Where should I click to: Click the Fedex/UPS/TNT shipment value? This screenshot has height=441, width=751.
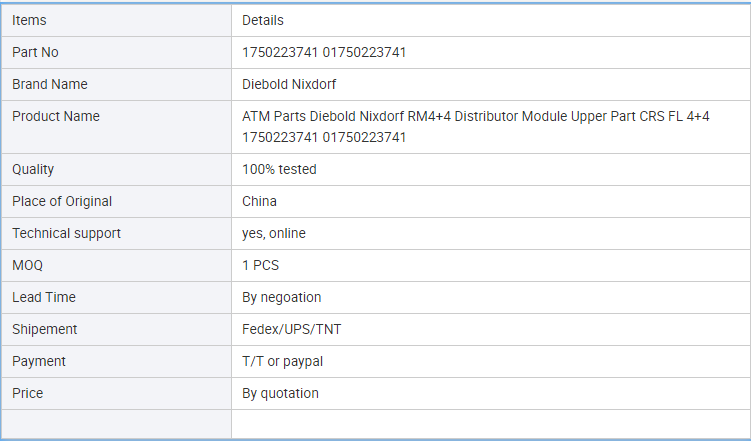coord(292,329)
